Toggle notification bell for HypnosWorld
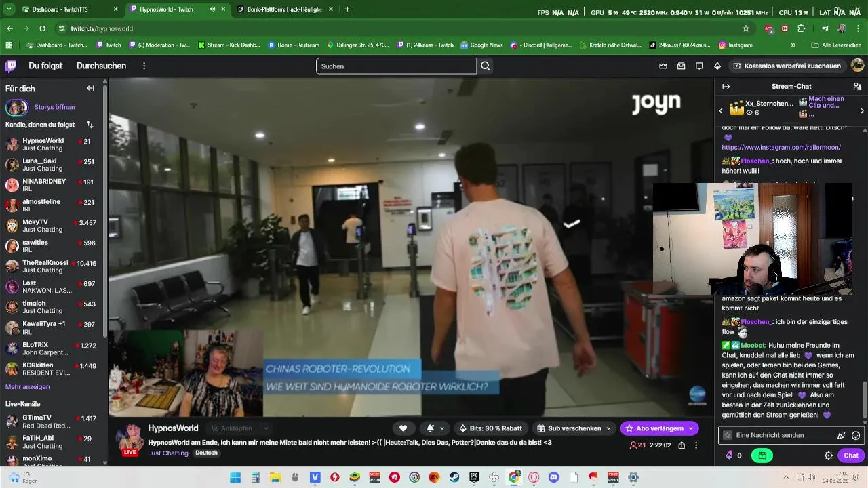The height and width of the screenshot is (488, 868). (x=431, y=428)
